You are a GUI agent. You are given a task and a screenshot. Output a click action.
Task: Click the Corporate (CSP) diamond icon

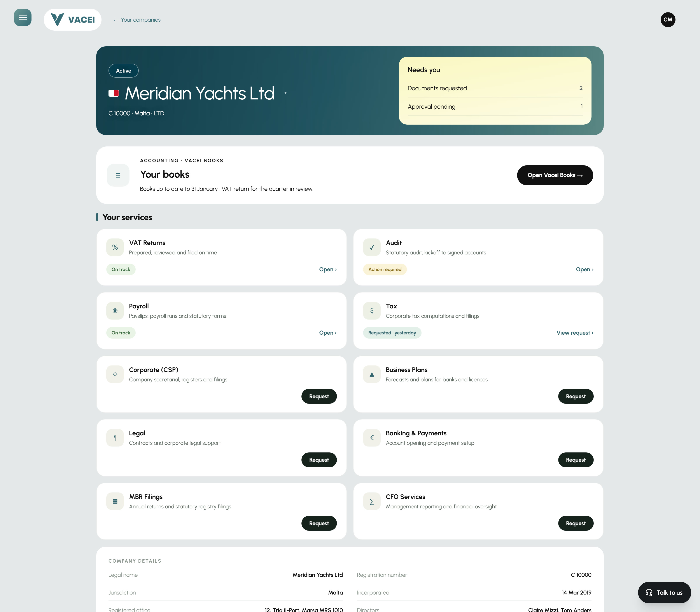pyautogui.click(x=115, y=374)
